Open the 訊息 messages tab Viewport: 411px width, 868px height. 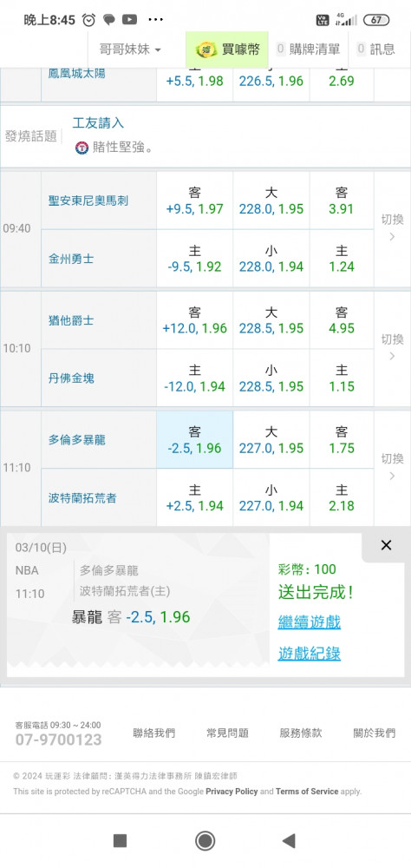(x=376, y=49)
